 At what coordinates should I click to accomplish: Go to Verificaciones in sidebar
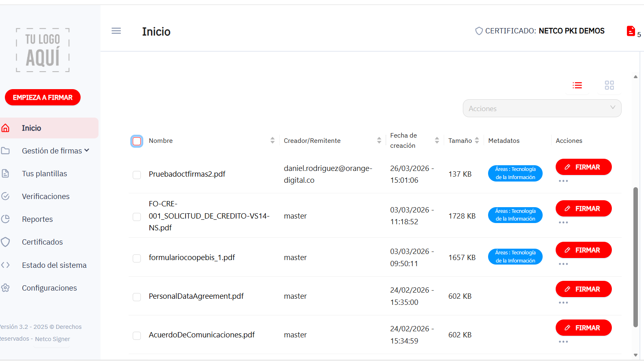pyautogui.click(x=46, y=196)
